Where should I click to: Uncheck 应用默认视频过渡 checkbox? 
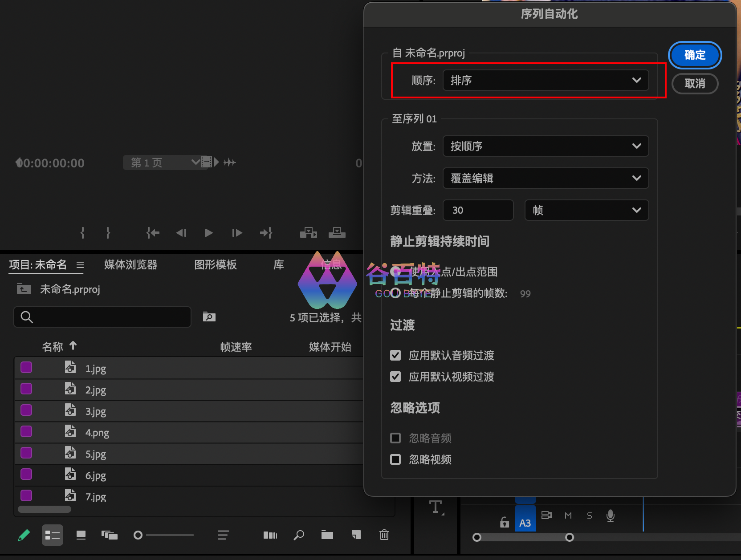[x=395, y=377]
